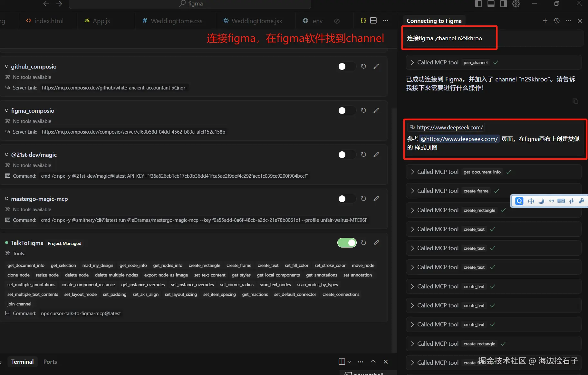The image size is (588, 375).
Task: Open chat panel more options ellipsis
Action: [x=568, y=21]
